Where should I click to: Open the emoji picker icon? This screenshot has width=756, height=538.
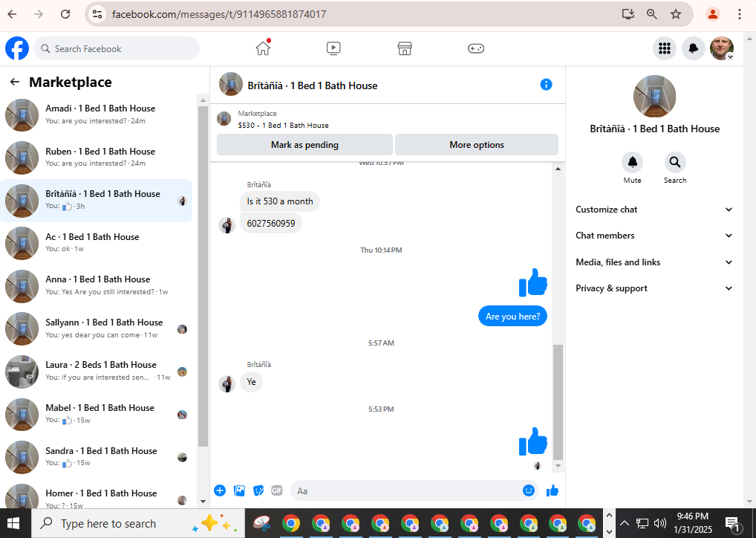[529, 490]
